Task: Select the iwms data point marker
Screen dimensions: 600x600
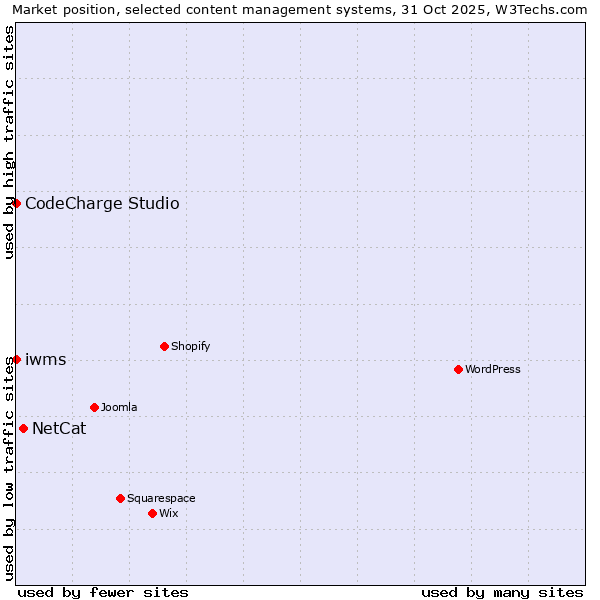Action: click(x=16, y=359)
